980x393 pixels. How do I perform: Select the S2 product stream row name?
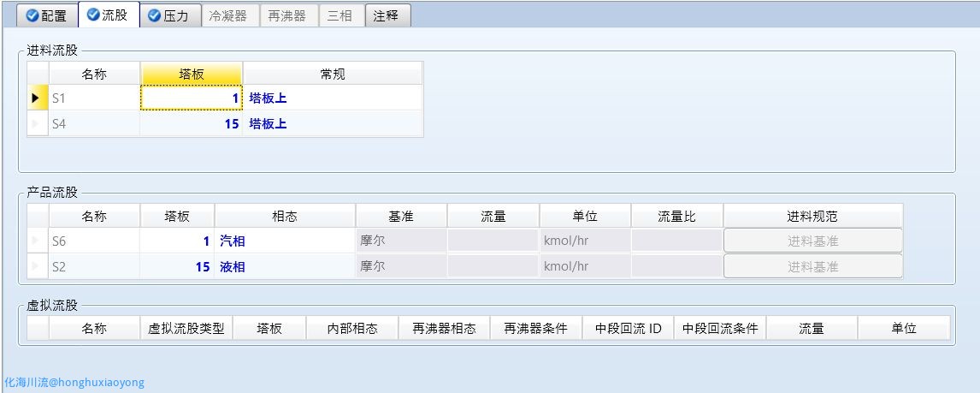click(x=94, y=267)
